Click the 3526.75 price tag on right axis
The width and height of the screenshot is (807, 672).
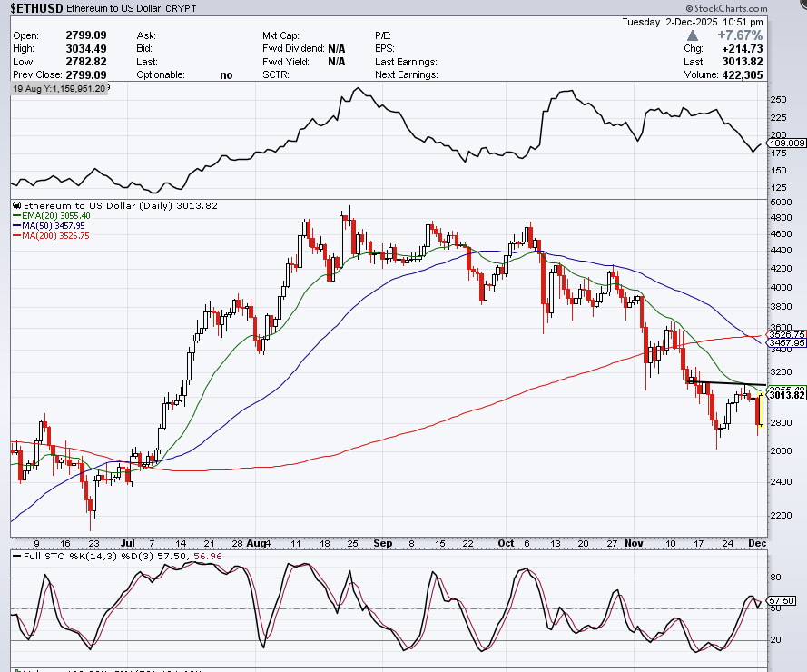(787, 335)
